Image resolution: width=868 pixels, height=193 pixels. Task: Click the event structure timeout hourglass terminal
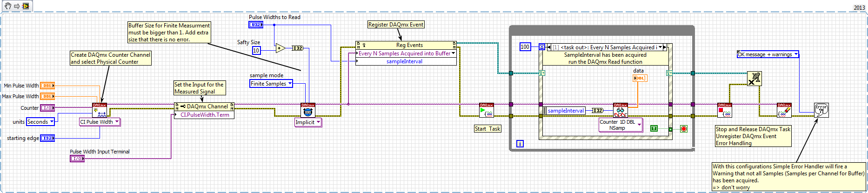542,47
